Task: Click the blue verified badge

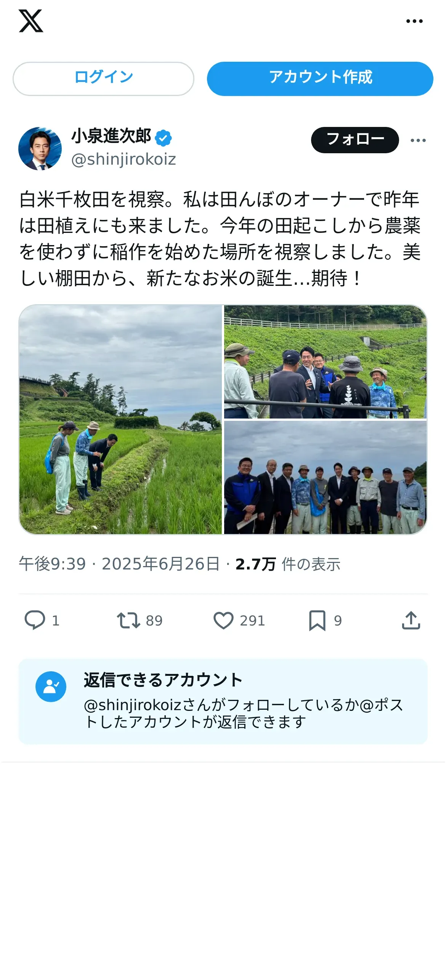Action: click(163, 138)
